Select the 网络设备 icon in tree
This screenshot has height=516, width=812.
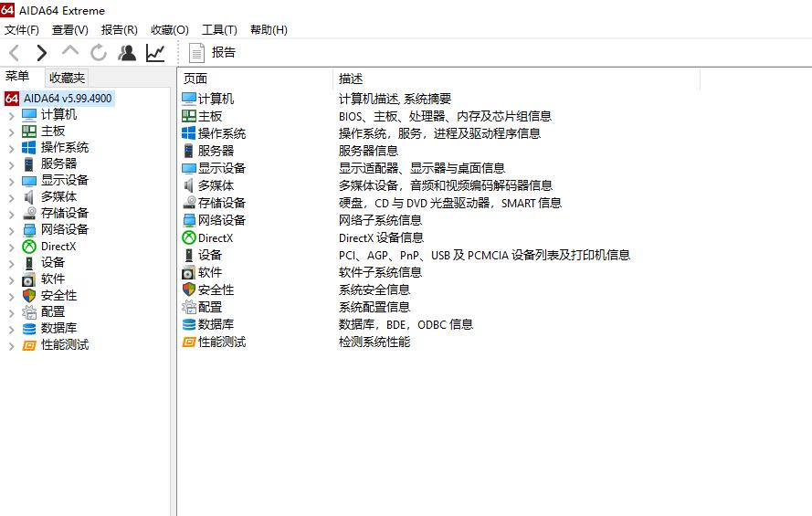[29, 230]
